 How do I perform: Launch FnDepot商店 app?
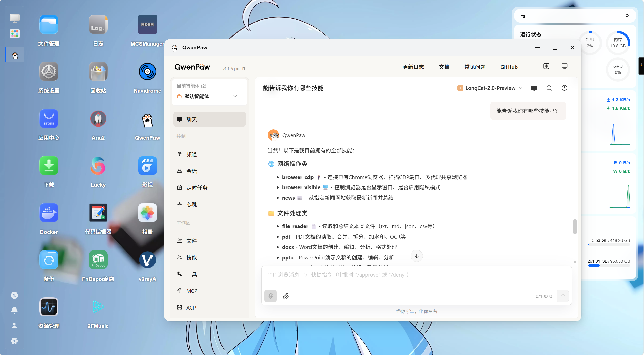(98, 260)
